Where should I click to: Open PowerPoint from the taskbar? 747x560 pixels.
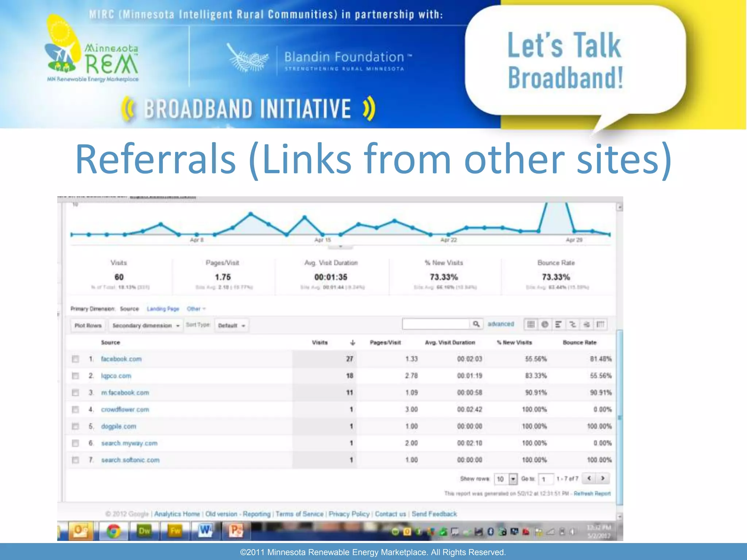coord(236,531)
